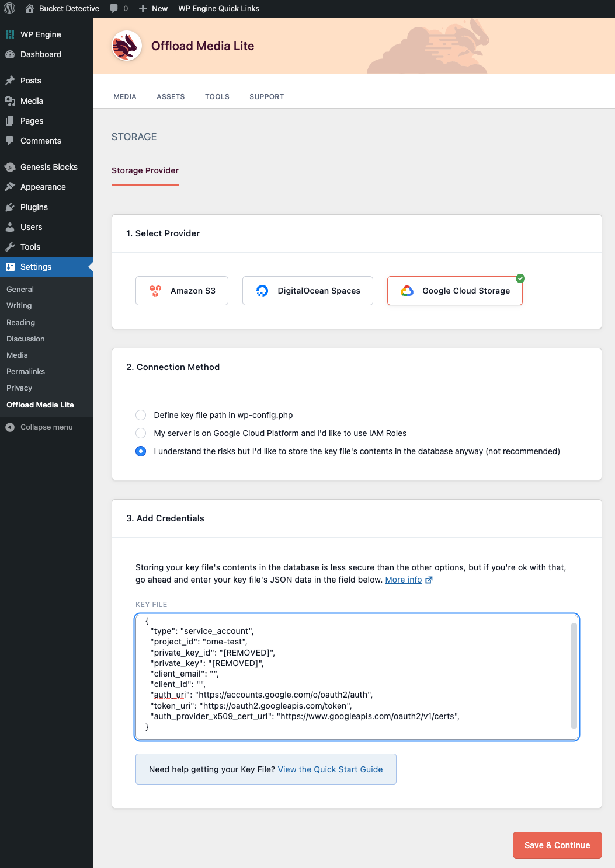Click the Amazon S3 provider icon
The image size is (615, 868).
coord(155,291)
